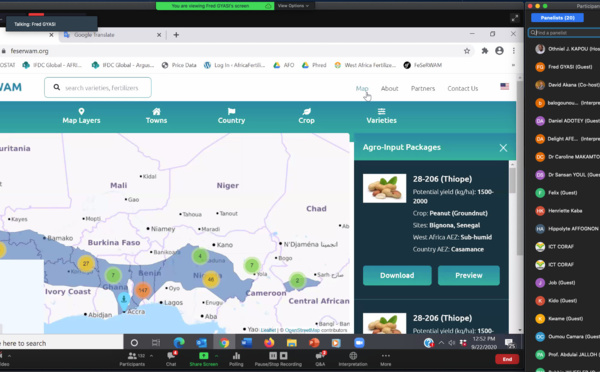Viewport: 600px width, 372px height.
Task: Open the About menu item
Action: [x=389, y=88]
